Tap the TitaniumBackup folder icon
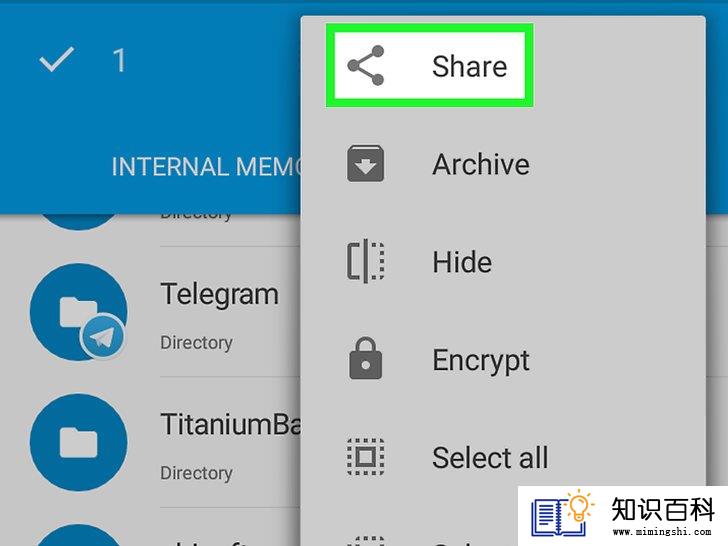 click(x=78, y=442)
